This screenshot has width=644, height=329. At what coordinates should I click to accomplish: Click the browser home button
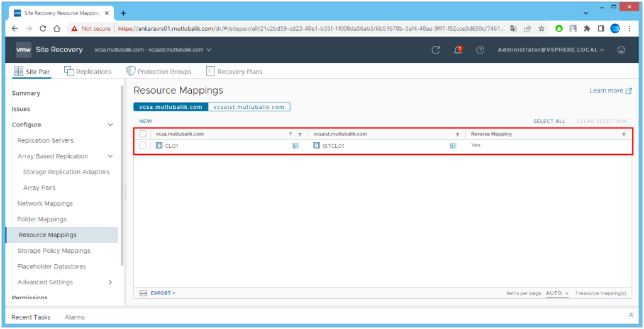[57, 29]
